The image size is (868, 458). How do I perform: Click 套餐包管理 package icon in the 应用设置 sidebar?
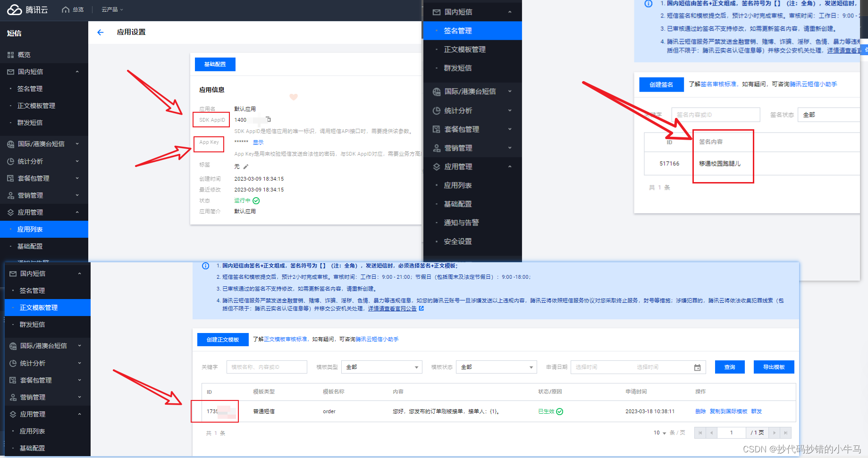[x=10, y=178]
